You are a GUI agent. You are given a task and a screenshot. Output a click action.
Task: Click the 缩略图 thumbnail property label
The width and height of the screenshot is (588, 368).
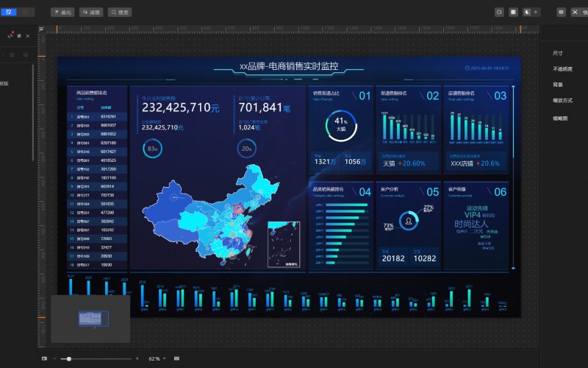[560, 118]
